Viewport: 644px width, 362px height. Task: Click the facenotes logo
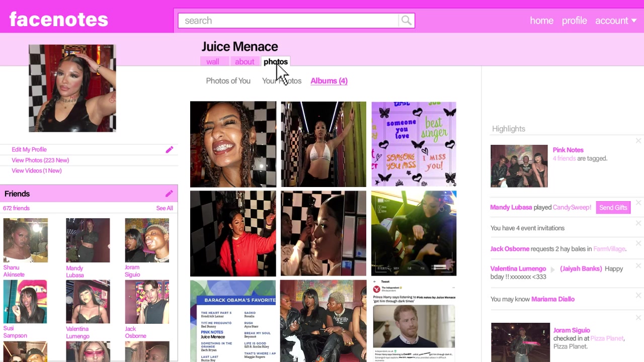coord(59,20)
